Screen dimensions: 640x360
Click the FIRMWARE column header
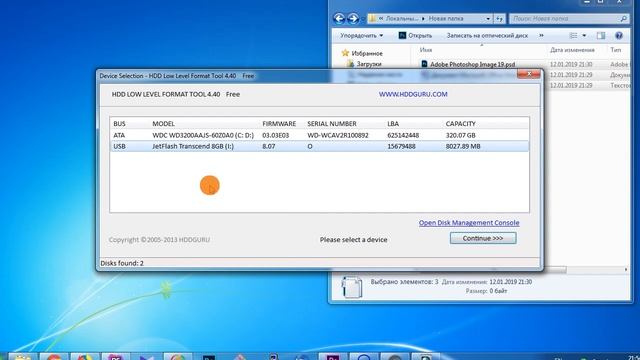[x=279, y=124]
